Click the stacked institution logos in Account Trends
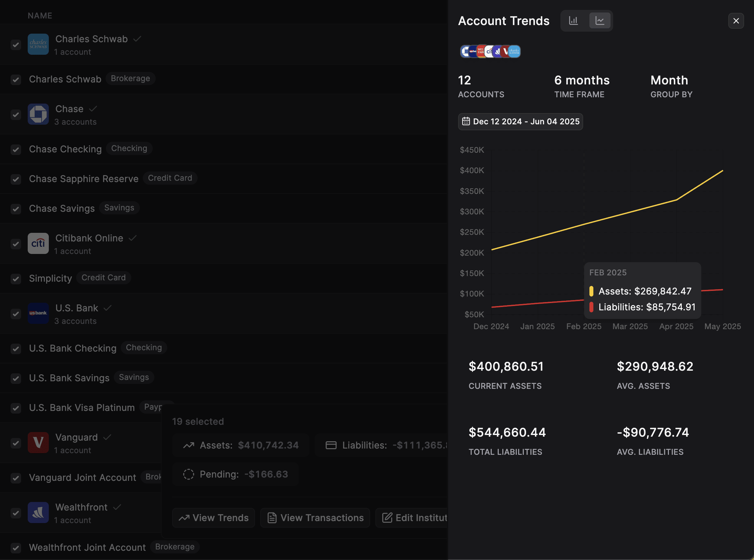The width and height of the screenshot is (754, 560). [x=490, y=51]
